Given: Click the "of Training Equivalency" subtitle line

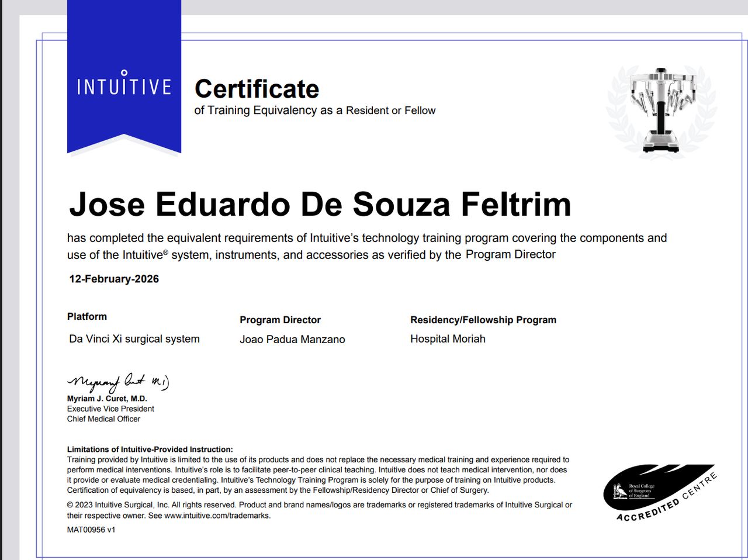Looking at the screenshot, I should click(314, 110).
